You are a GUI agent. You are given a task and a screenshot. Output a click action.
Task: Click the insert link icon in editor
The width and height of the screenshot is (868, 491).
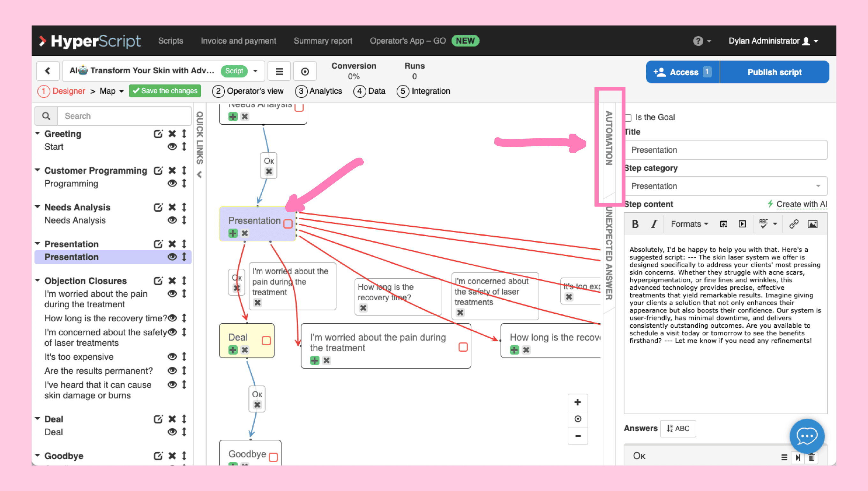pyautogui.click(x=793, y=224)
